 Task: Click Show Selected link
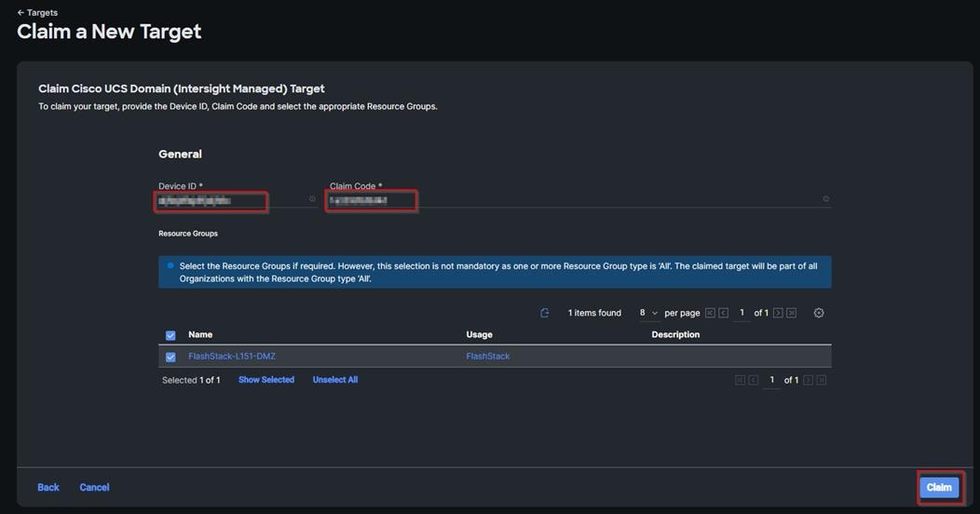coord(266,380)
